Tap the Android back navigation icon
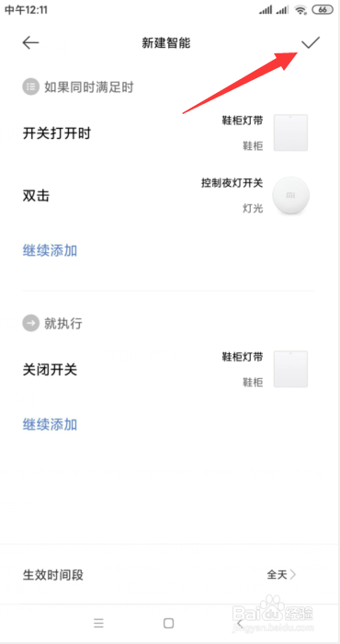Viewport: 340px width, 644px height. point(240,624)
